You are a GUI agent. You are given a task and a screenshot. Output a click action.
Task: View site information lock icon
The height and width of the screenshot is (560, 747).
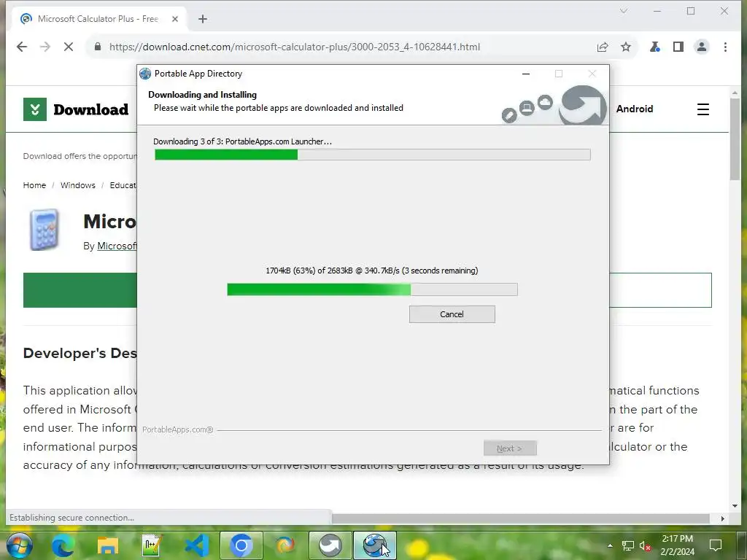click(x=98, y=47)
